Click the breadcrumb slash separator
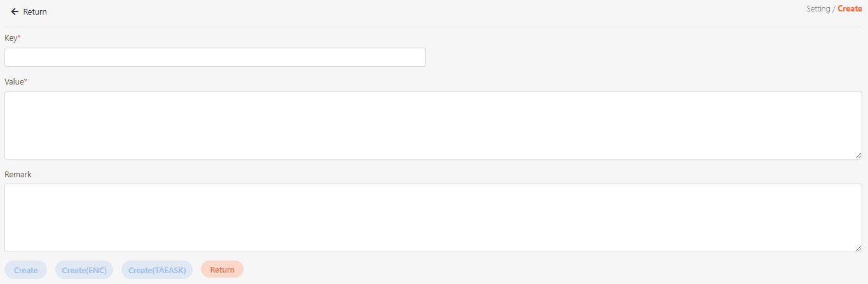This screenshot has height=284, width=868. point(834,9)
